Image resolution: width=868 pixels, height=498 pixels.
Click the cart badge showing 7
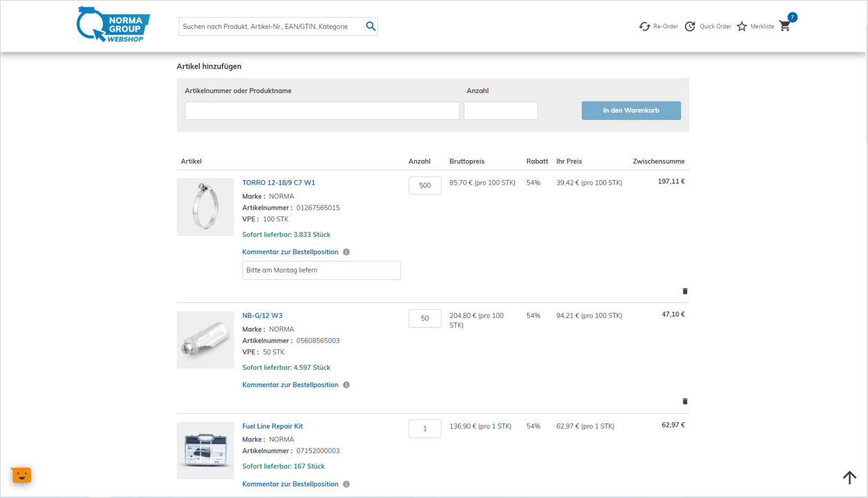(792, 17)
